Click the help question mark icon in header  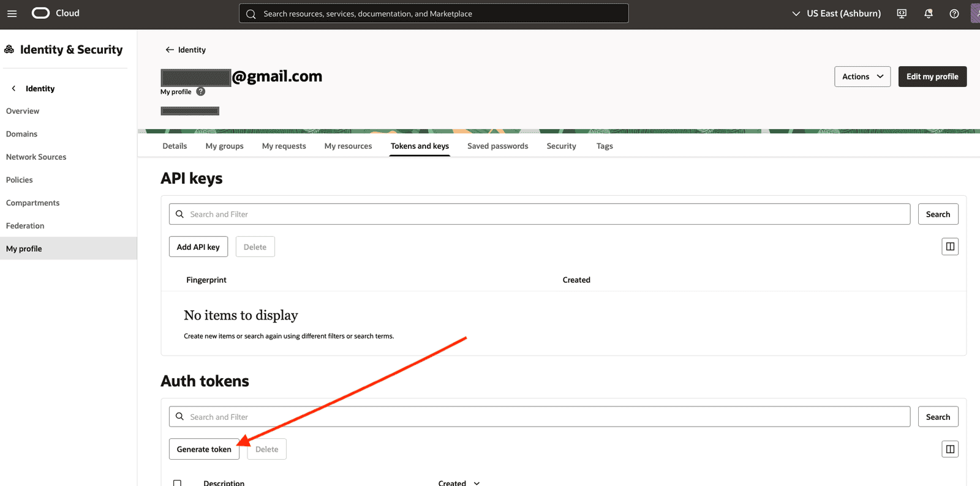pos(954,13)
